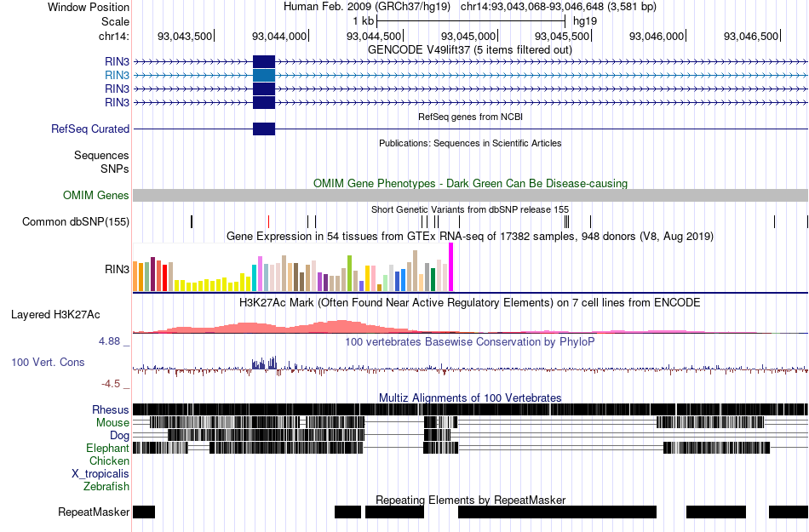This screenshot has height=532, width=809.
Task: Click the X_tropicalis species label
Action: point(100,474)
